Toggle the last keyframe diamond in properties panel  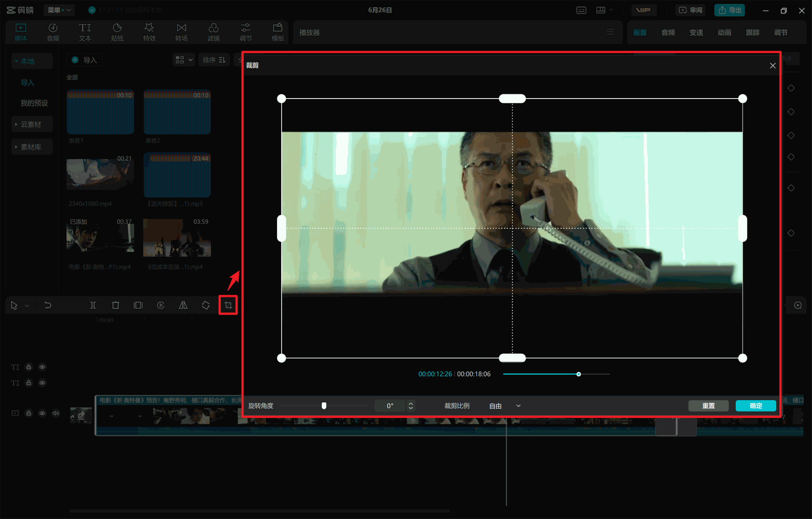(791, 233)
